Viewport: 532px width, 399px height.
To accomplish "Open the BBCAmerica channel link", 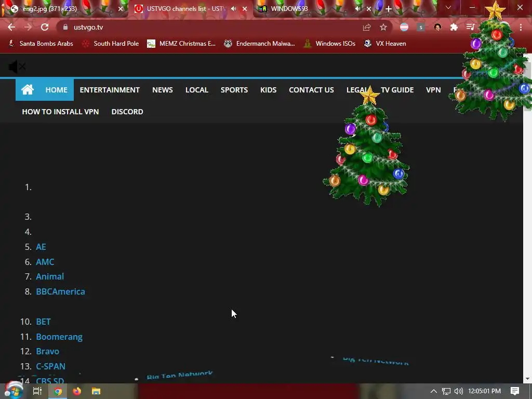I will pos(61,291).
